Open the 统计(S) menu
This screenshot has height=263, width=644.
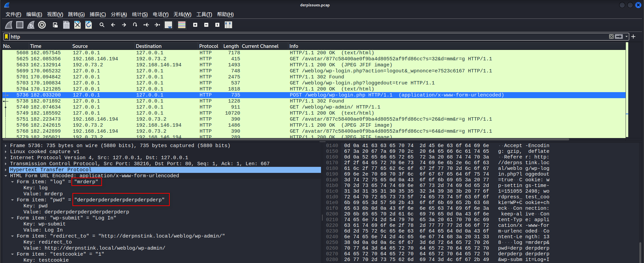tap(140, 14)
